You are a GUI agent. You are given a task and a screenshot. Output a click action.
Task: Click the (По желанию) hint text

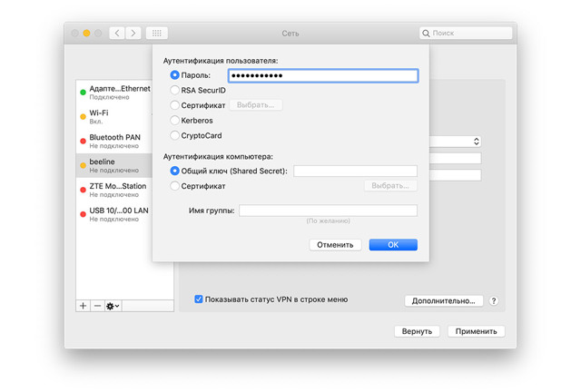click(x=328, y=220)
